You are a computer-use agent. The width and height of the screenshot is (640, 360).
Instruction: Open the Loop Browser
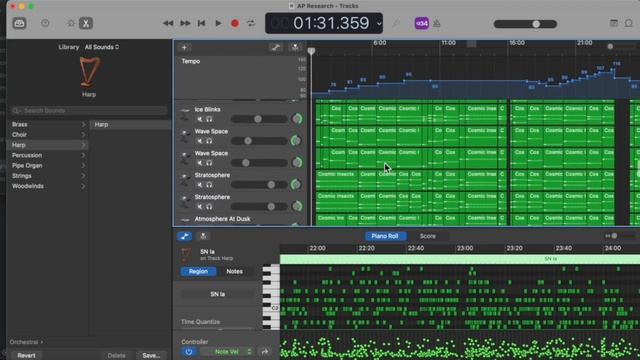point(629,23)
